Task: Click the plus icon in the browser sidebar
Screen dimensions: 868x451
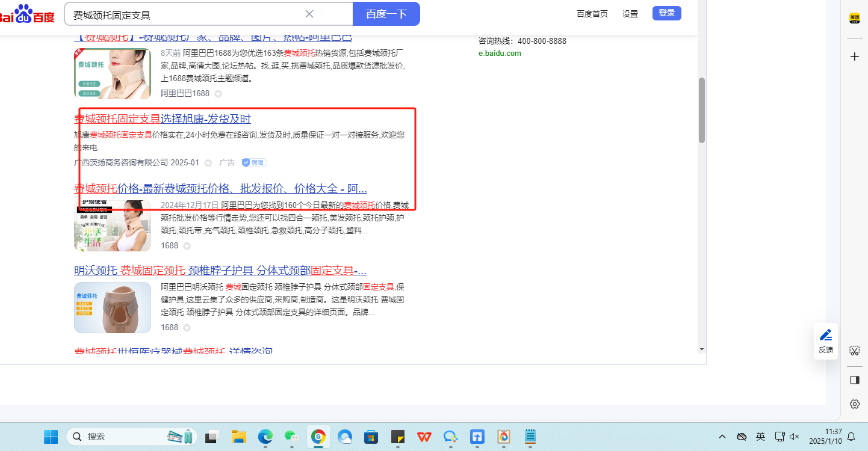Action: (x=854, y=57)
